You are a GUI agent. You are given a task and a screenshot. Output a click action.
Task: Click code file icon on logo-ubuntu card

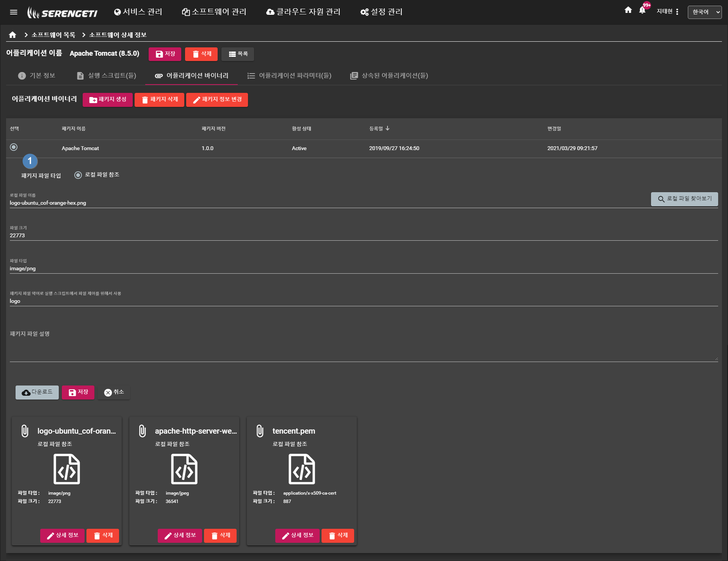coord(67,469)
